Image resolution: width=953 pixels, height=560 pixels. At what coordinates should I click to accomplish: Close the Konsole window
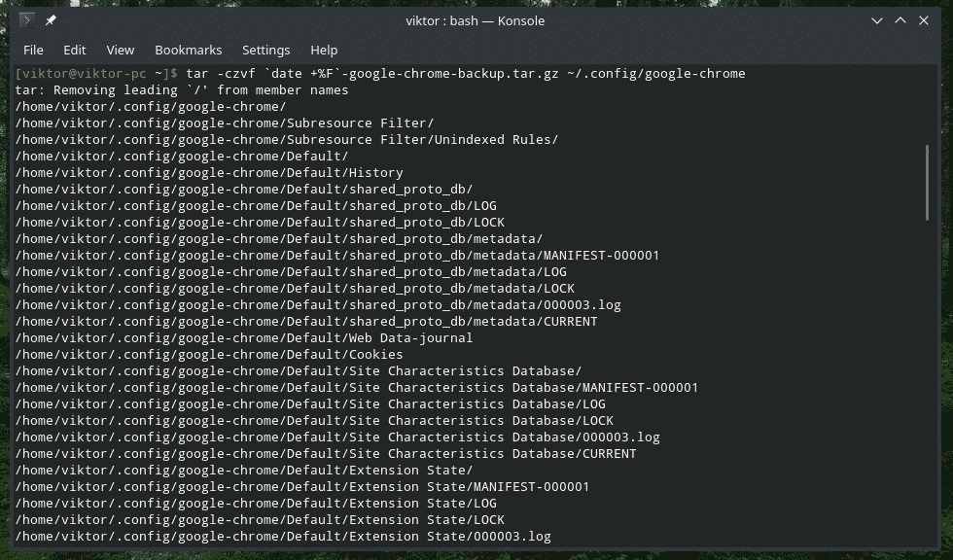pos(924,20)
